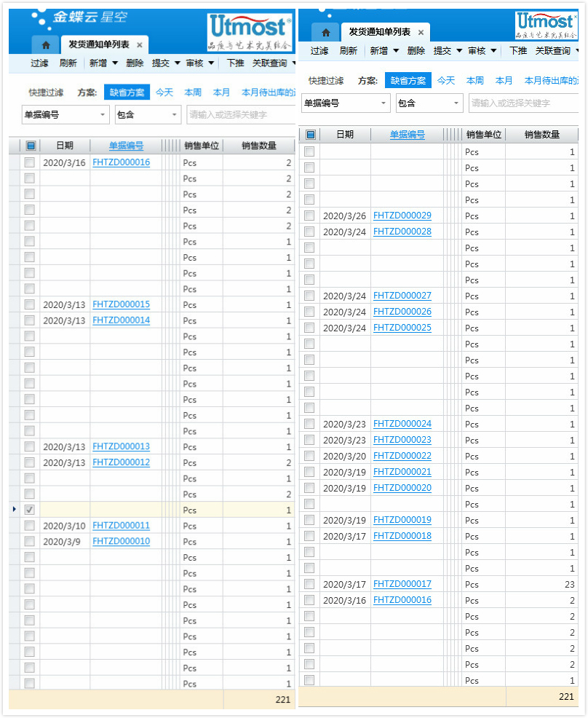Viewport: 588px width, 718px height.
Task: Click the keyword search field in left window
Action: 240,115
